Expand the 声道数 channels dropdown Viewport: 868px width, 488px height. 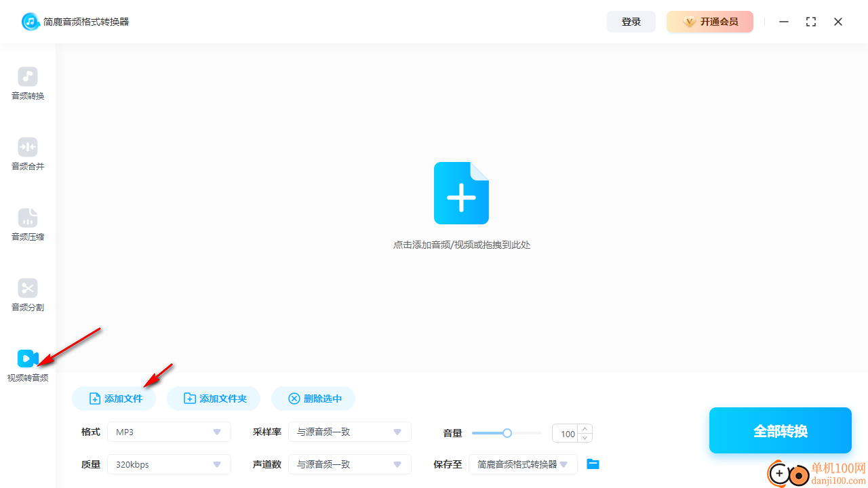pyautogui.click(x=350, y=464)
